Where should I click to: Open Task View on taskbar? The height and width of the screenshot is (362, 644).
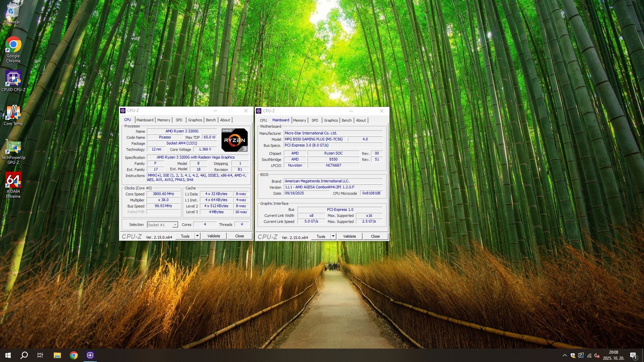tap(40, 355)
